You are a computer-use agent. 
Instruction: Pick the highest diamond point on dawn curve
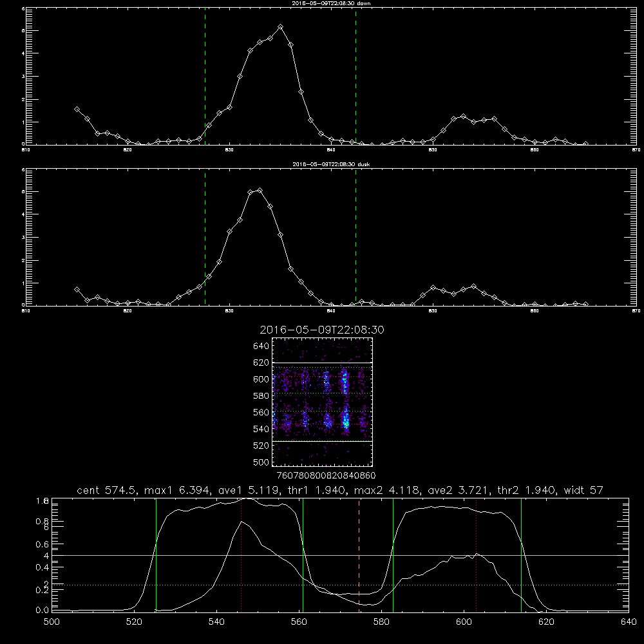(281, 26)
